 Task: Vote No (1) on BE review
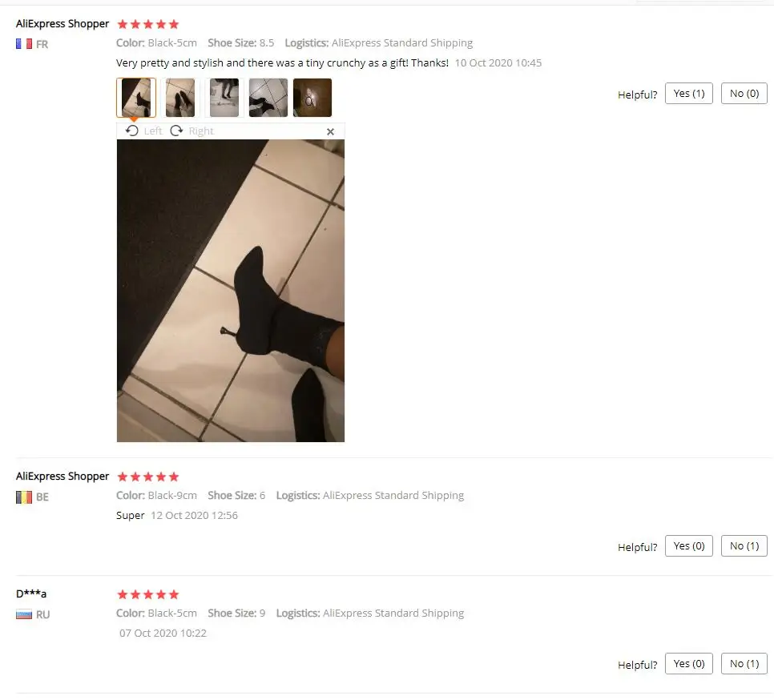coord(744,545)
